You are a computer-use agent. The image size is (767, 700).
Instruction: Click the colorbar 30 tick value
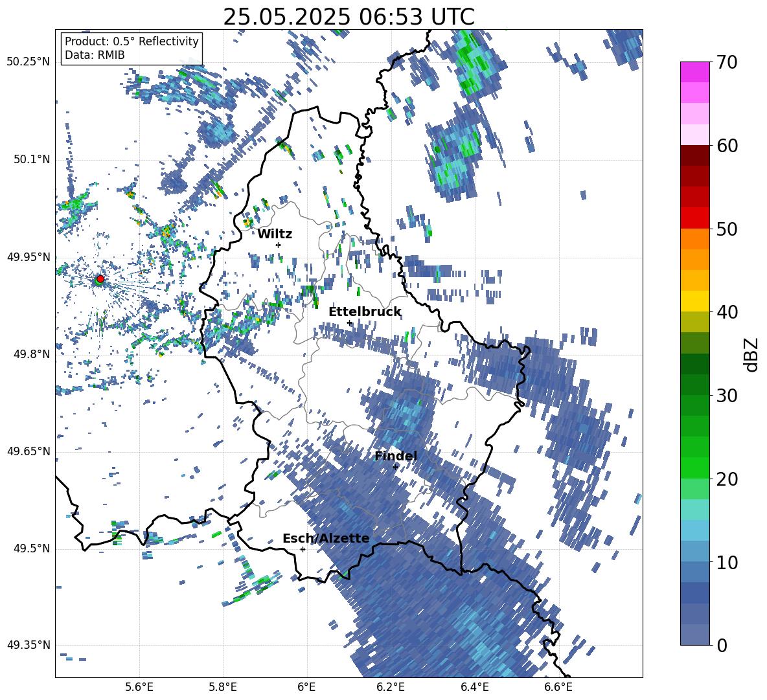[727, 396]
